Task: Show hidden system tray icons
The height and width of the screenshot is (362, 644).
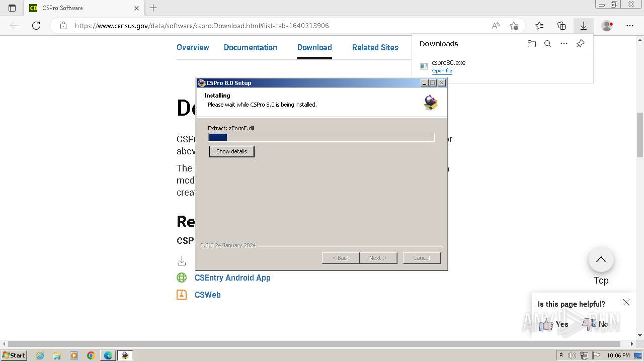Action: click(561, 355)
